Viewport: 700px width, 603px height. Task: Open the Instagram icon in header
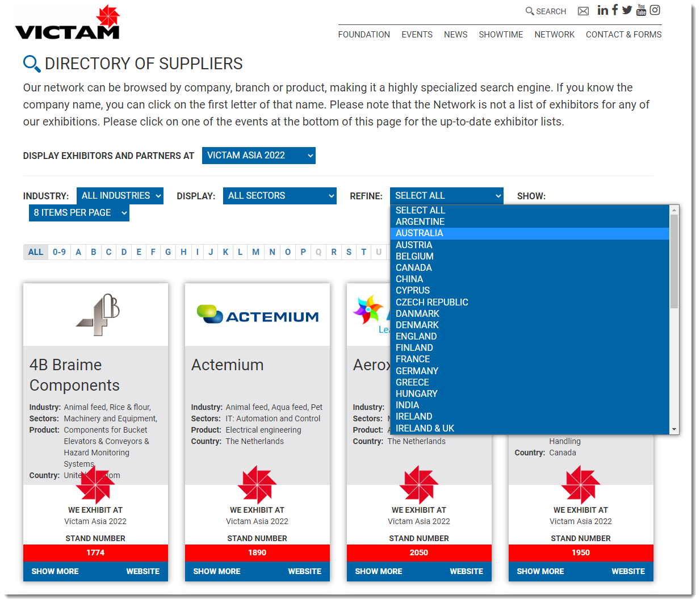tap(655, 10)
